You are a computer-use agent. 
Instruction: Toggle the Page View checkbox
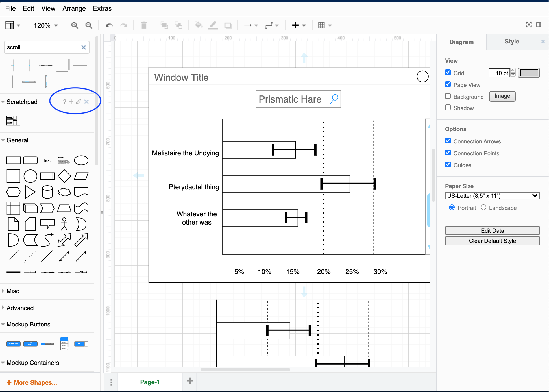448,84
